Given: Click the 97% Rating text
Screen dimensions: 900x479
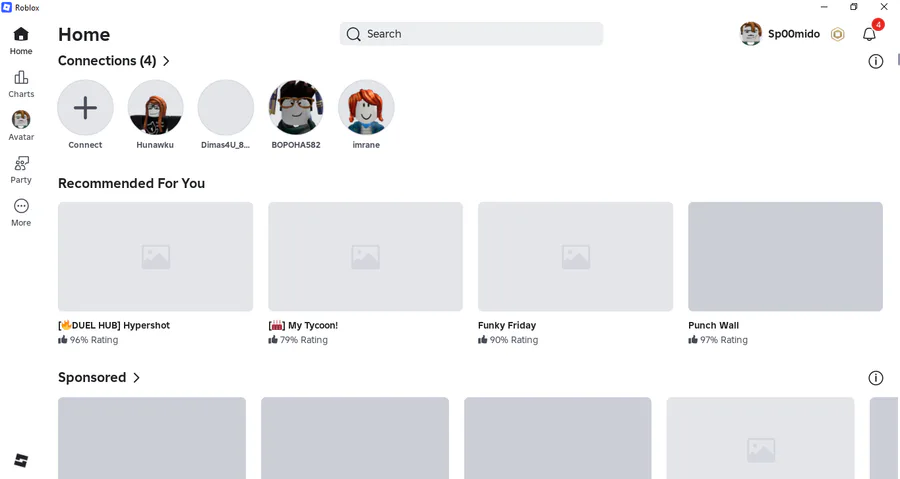Looking at the screenshot, I should (x=724, y=340).
